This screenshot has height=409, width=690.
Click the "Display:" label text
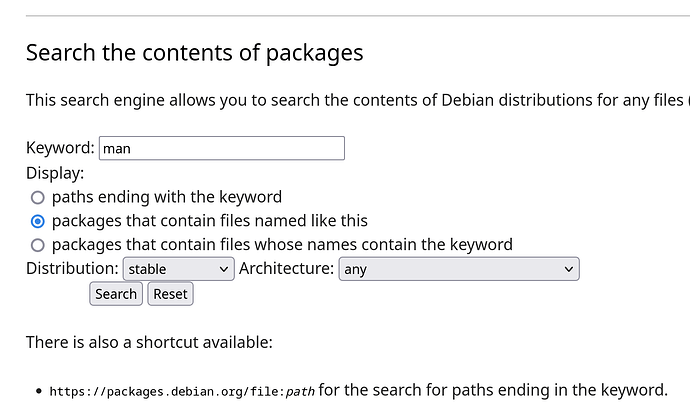(x=55, y=173)
